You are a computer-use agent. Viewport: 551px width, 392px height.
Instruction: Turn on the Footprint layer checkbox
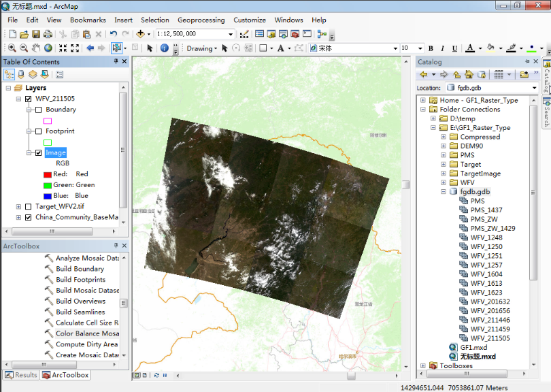click(39, 131)
